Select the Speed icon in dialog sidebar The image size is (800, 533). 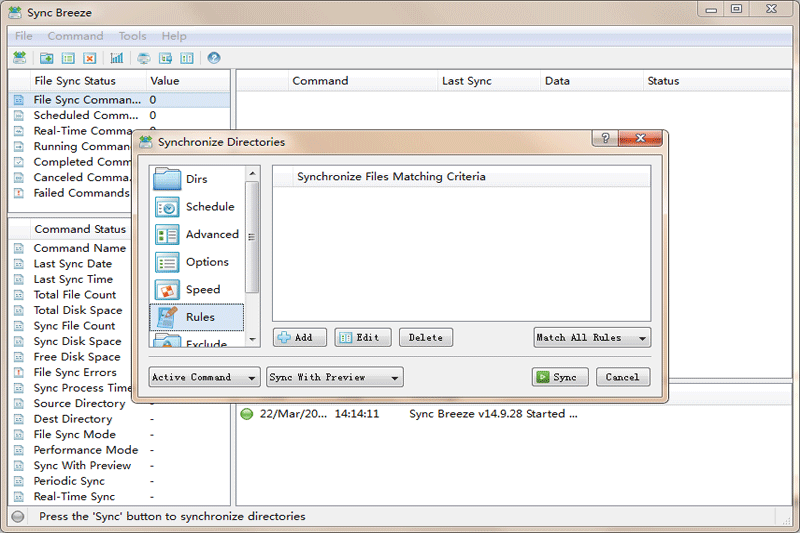(167, 290)
